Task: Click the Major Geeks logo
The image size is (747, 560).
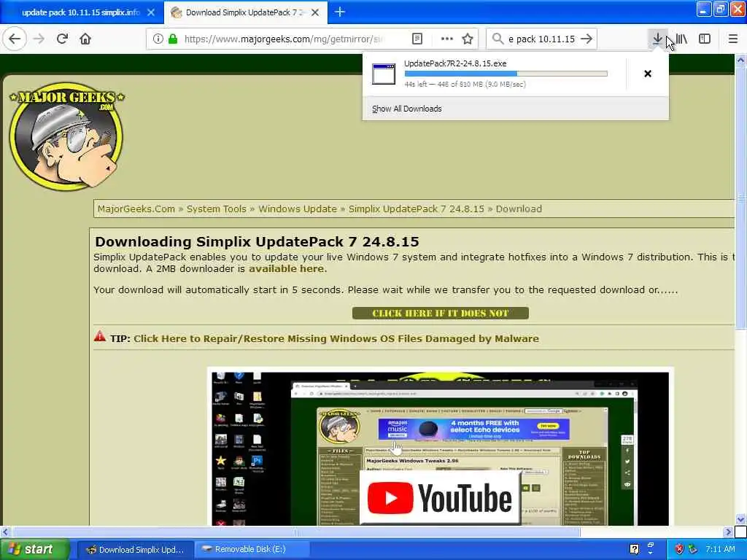Action: tap(66, 136)
